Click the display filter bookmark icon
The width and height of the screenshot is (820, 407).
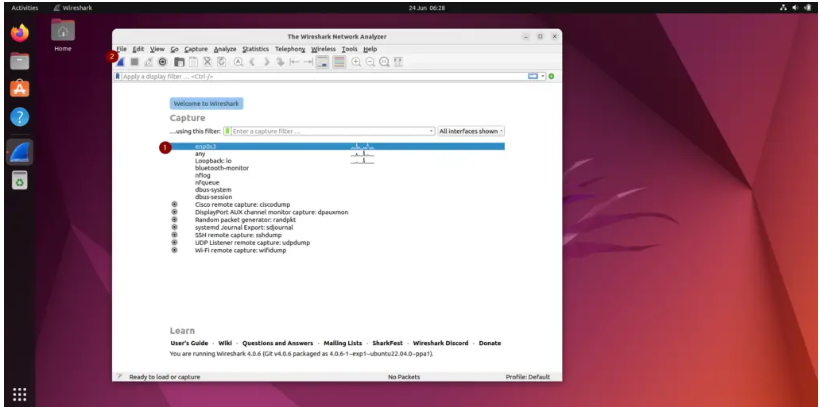tap(118, 76)
